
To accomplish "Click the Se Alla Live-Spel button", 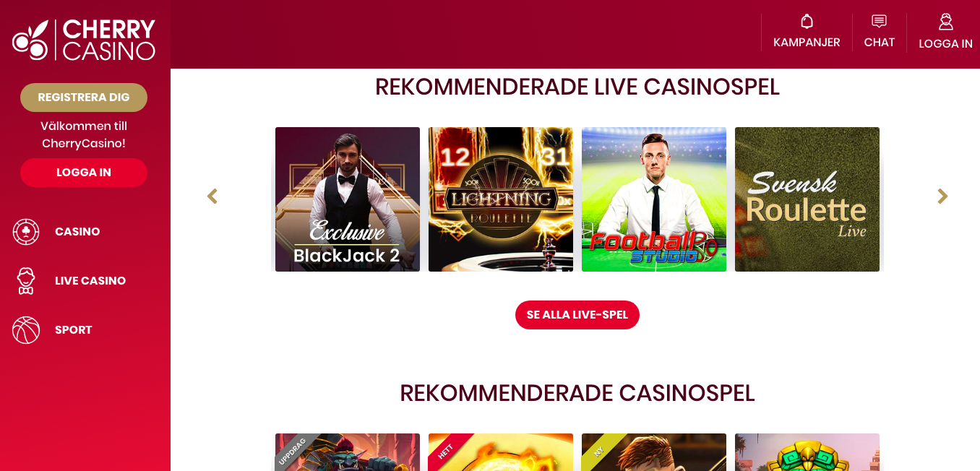I will click(577, 315).
